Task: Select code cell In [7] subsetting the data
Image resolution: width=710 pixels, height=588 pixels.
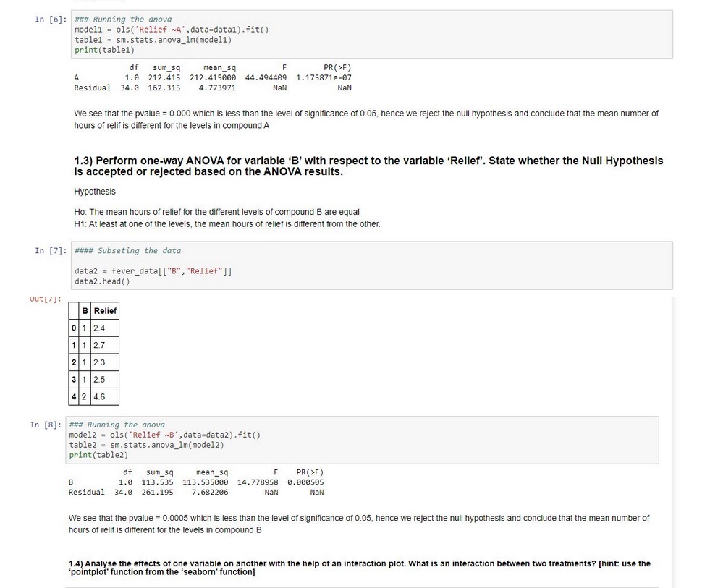Action: point(372,265)
